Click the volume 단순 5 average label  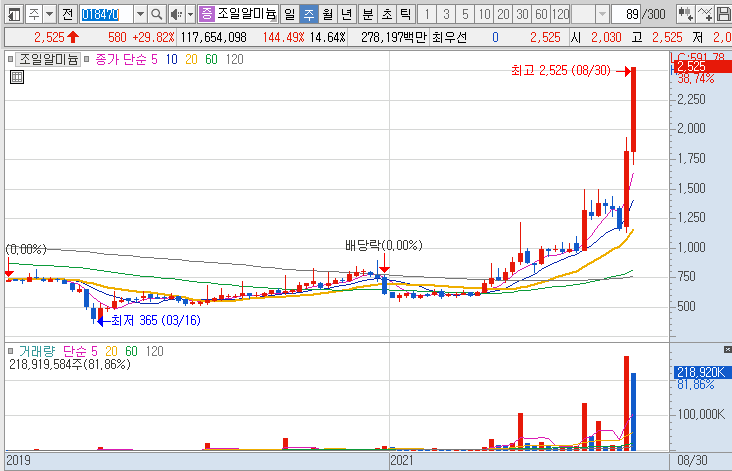[80, 351]
